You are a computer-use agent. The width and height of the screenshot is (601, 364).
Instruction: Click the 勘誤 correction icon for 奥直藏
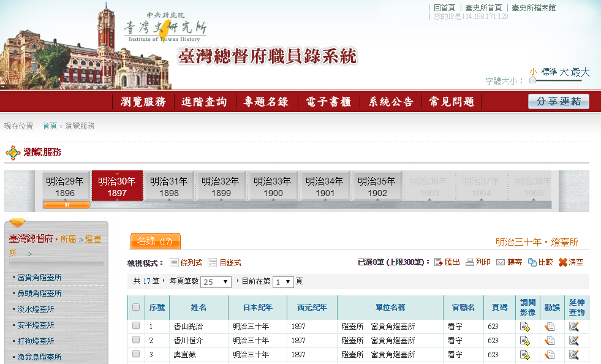coord(550,355)
